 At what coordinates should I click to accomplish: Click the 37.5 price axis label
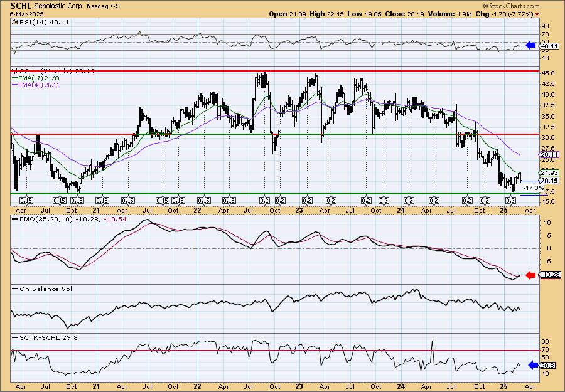click(548, 105)
